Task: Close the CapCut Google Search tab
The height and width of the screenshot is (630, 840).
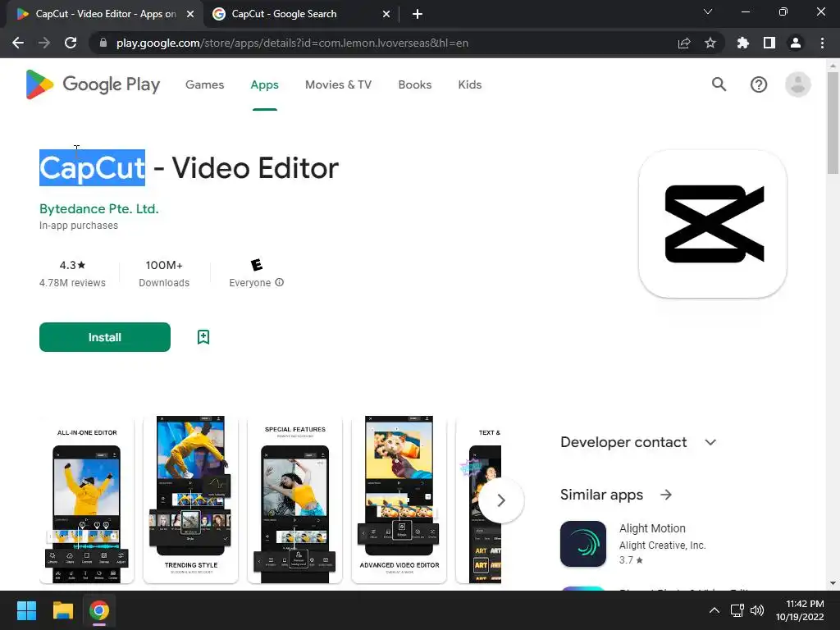Action: 386,14
